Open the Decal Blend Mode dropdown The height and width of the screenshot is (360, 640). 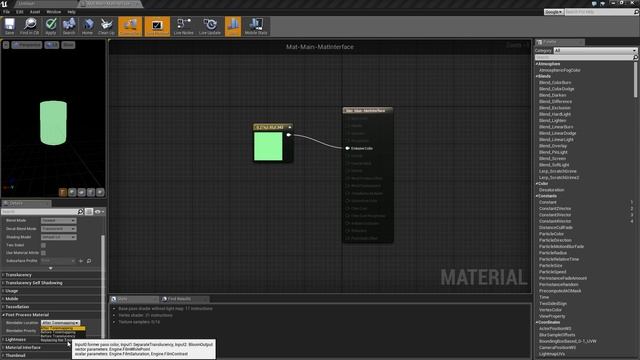[58, 229]
